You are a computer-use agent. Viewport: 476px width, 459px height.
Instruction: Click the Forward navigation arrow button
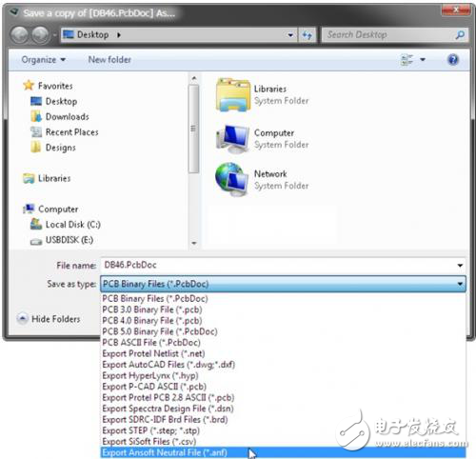[x=40, y=35]
